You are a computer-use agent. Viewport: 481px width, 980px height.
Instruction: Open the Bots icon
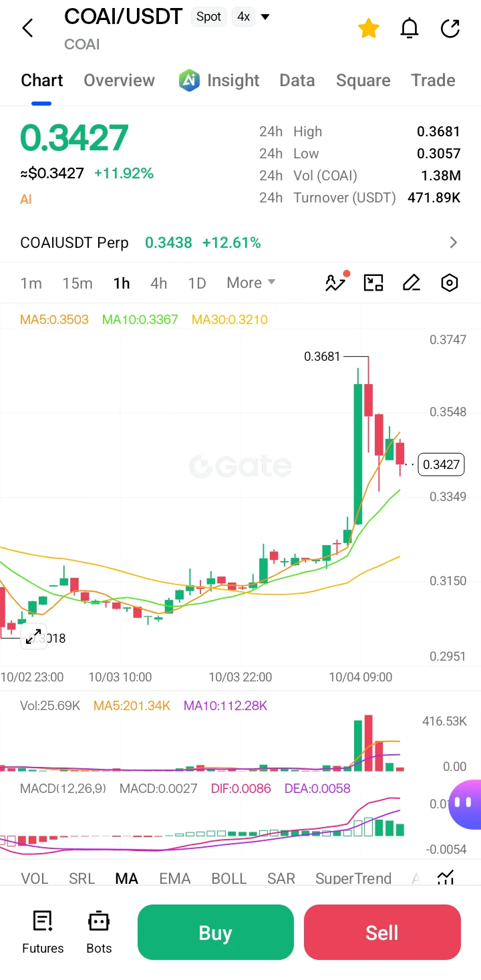point(99,932)
